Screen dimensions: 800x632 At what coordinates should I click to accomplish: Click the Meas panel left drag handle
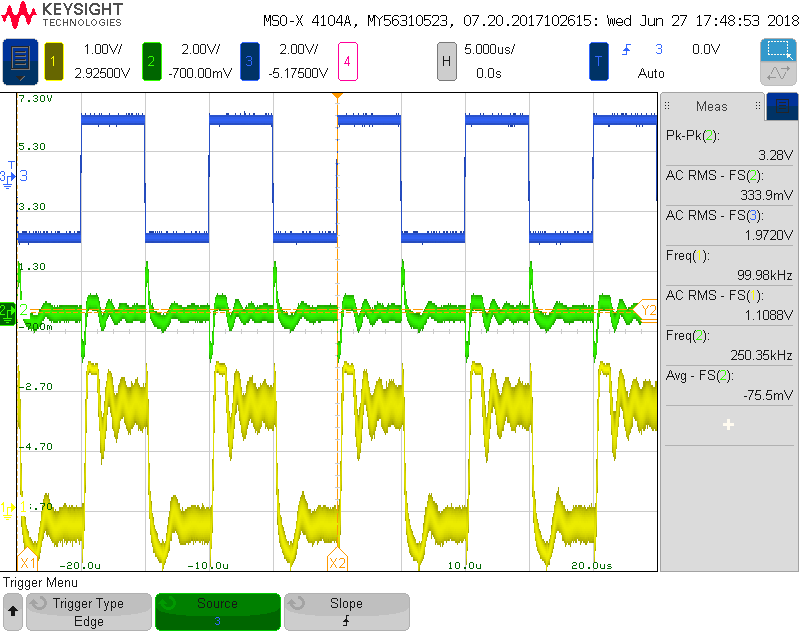tap(667, 106)
